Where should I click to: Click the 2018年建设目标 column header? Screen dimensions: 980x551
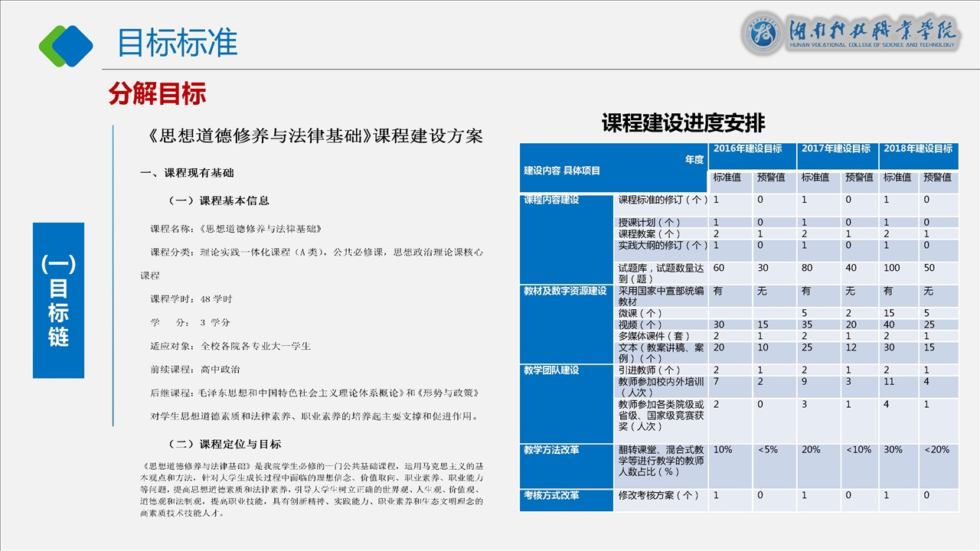918,149
